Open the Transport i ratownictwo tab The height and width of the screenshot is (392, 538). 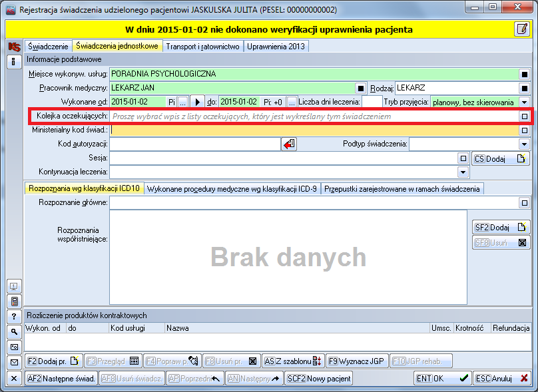[203, 47]
